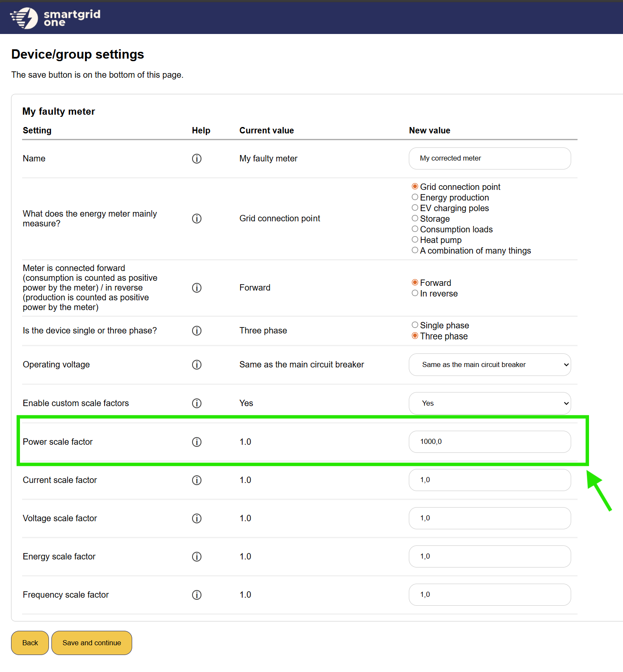Click the Back button
The image size is (623, 672).
30,643
